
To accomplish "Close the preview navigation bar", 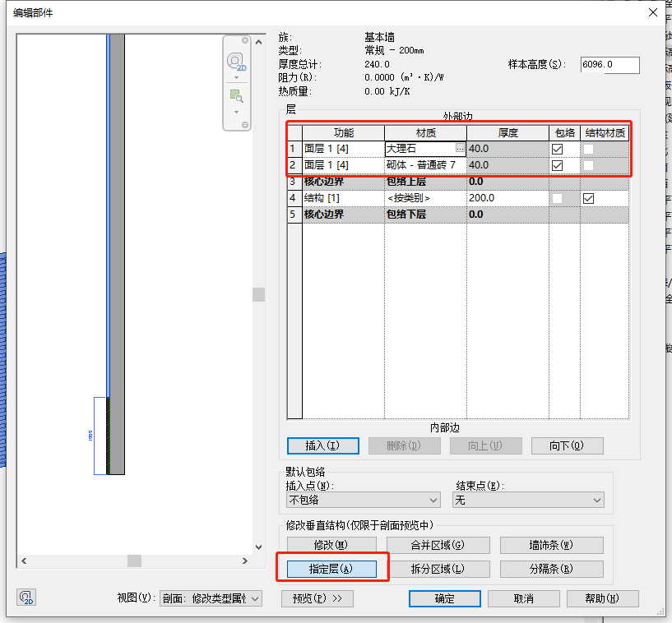I will [x=245, y=40].
